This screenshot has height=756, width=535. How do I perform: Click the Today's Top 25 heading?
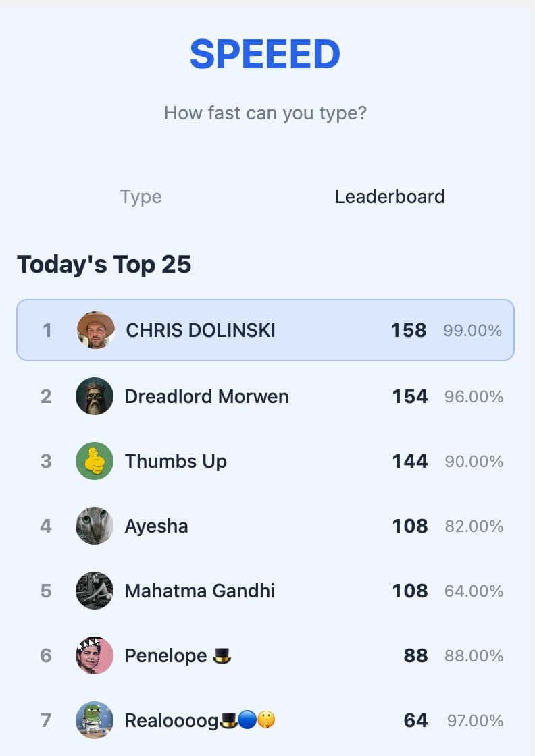coord(104,265)
